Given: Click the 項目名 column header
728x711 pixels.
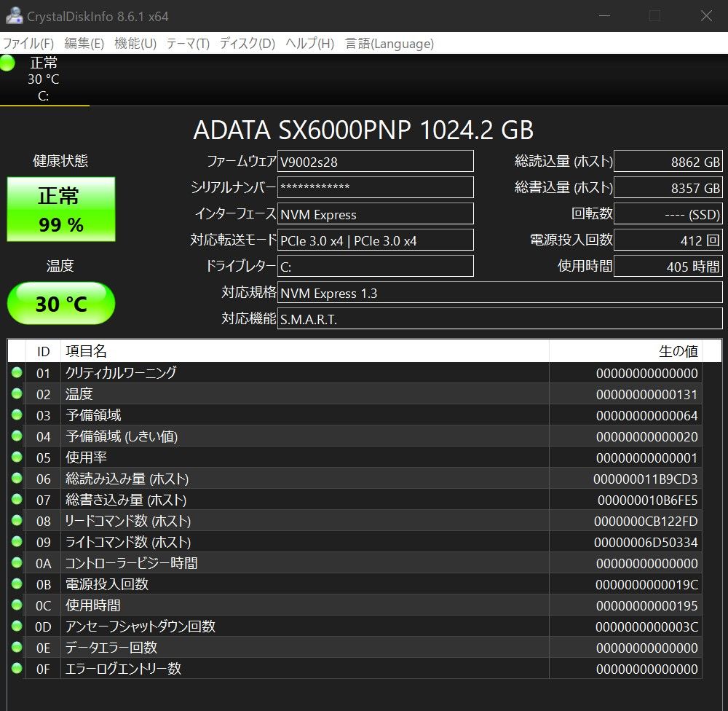Looking at the screenshot, I should click(304, 351).
